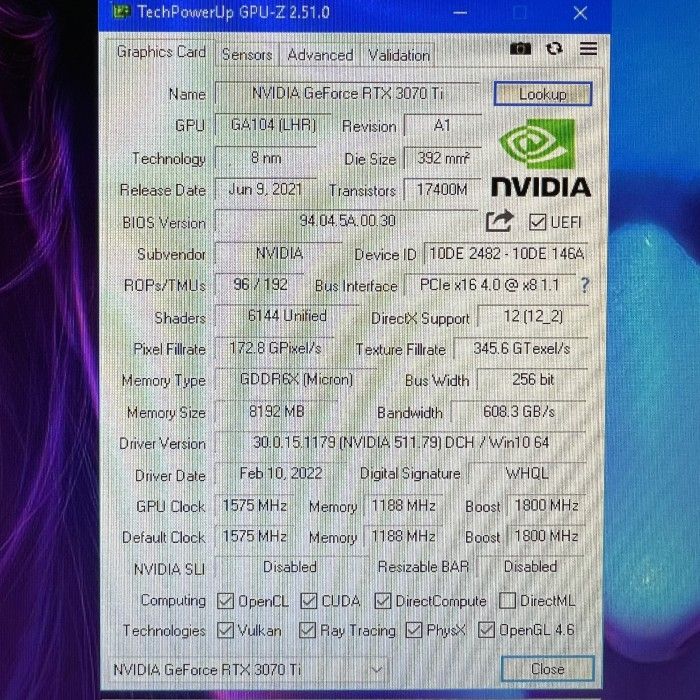
Task: Toggle the Vulkan checkbox
Action: (225, 630)
